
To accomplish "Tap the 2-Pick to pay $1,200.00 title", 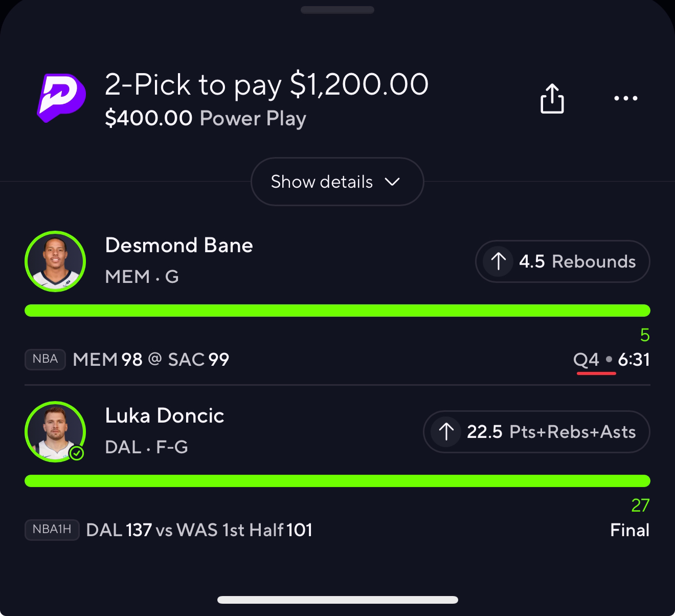I will coord(266,84).
